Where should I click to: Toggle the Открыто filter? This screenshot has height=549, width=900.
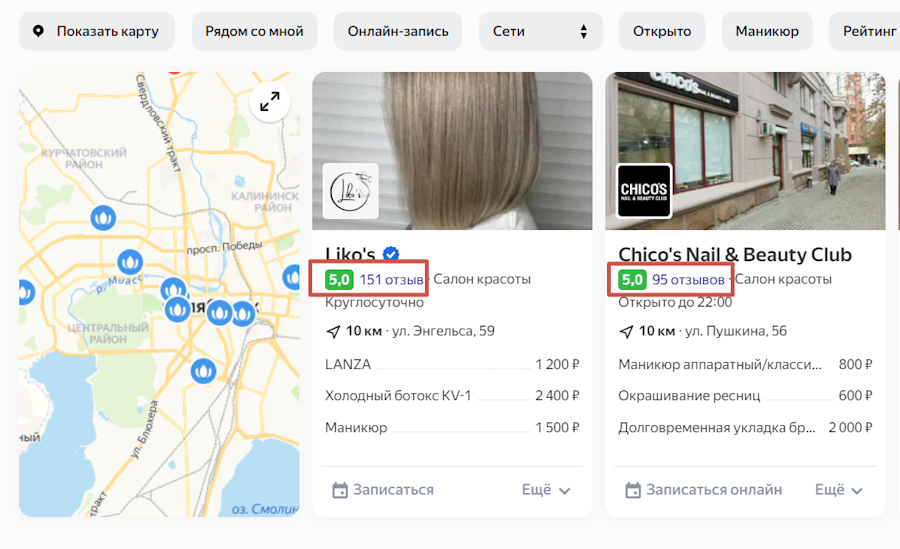pos(662,31)
